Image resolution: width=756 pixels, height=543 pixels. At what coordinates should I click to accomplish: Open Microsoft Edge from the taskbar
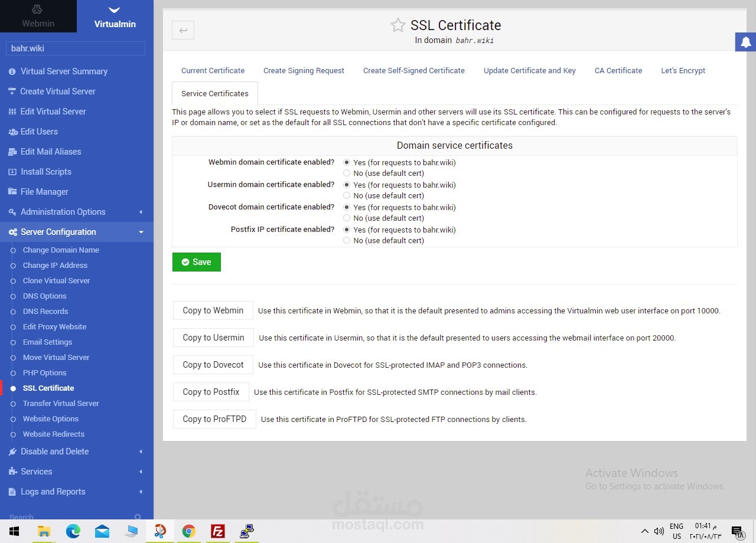pyautogui.click(x=73, y=531)
